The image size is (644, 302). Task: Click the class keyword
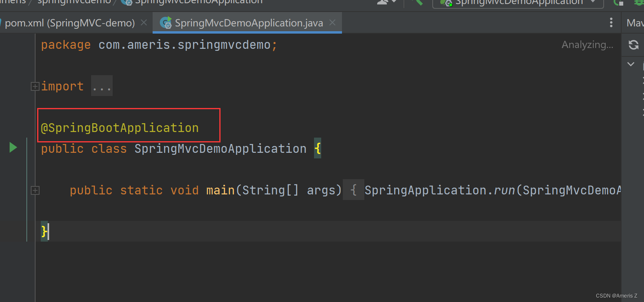(x=109, y=149)
